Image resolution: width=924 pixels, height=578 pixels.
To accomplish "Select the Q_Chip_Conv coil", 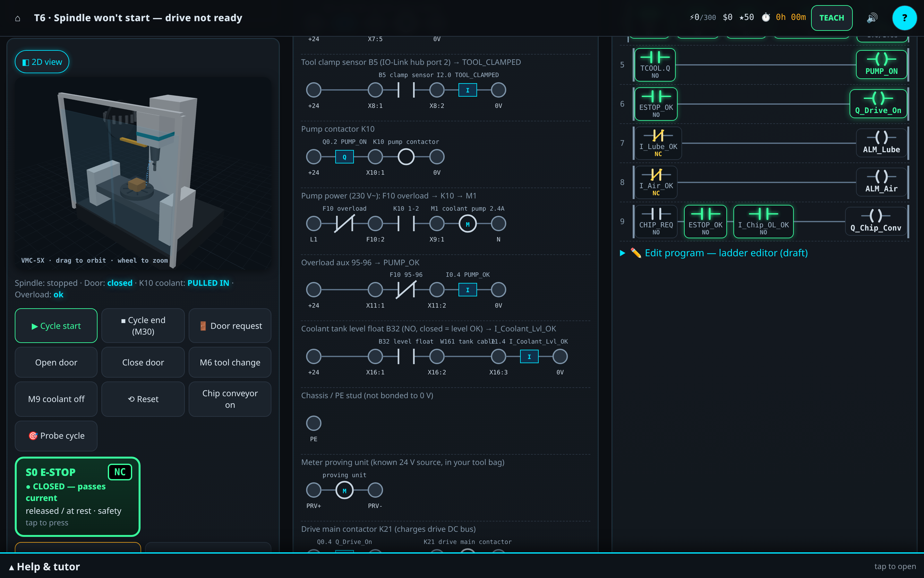I will 876,222.
